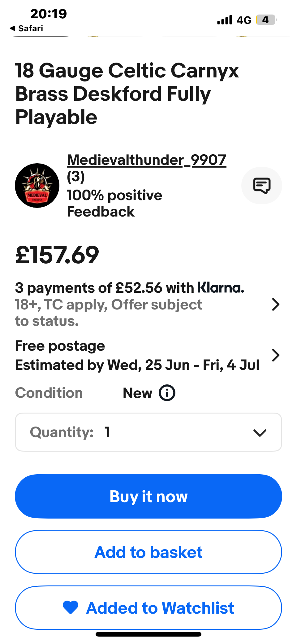Expand postage details chevron

point(275,355)
